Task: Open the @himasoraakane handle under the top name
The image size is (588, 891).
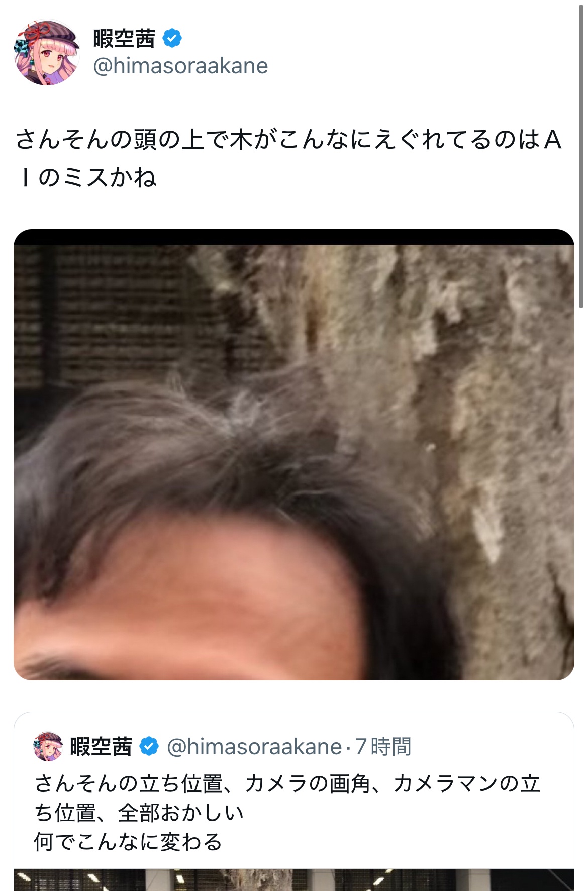Action: pyautogui.click(x=180, y=66)
